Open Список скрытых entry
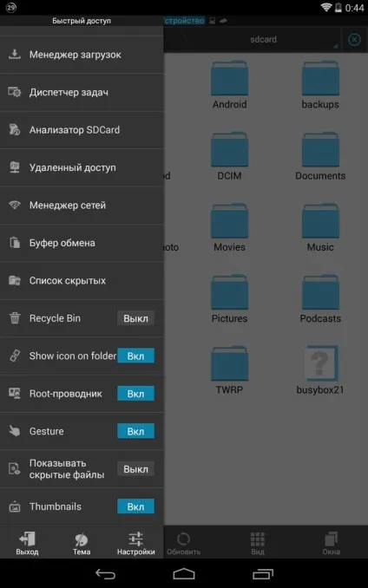Screen dimensions: 368x588 point(82,280)
